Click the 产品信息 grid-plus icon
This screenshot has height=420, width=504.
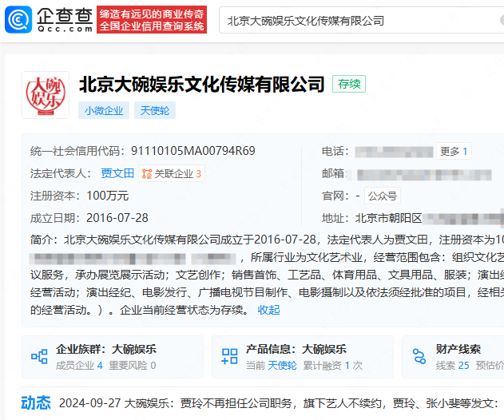tap(229, 357)
